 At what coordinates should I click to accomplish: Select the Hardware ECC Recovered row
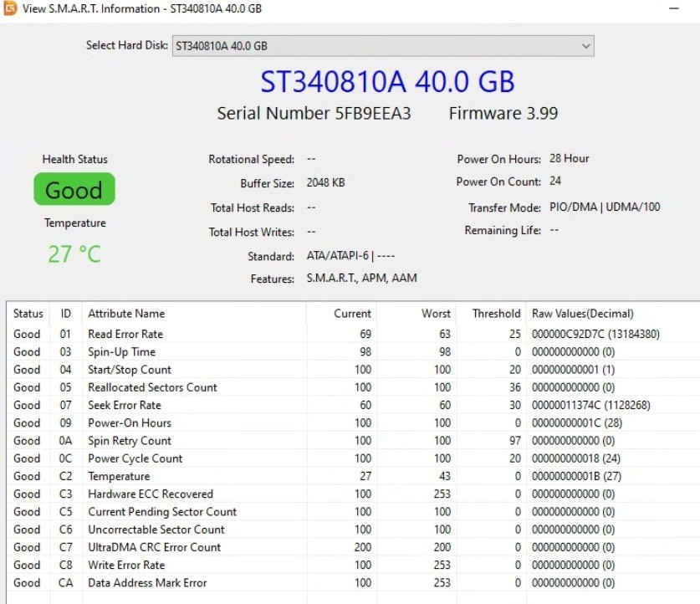(353, 494)
